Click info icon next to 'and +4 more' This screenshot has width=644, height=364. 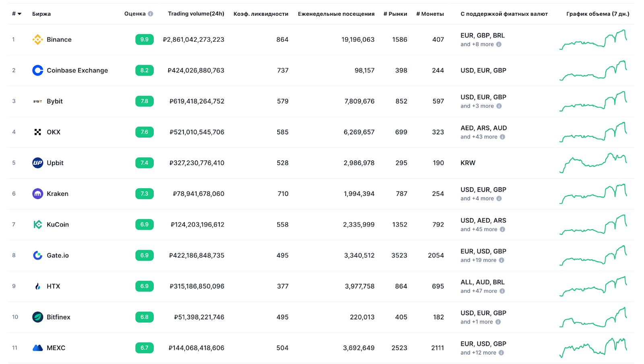[x=499, y=199]
